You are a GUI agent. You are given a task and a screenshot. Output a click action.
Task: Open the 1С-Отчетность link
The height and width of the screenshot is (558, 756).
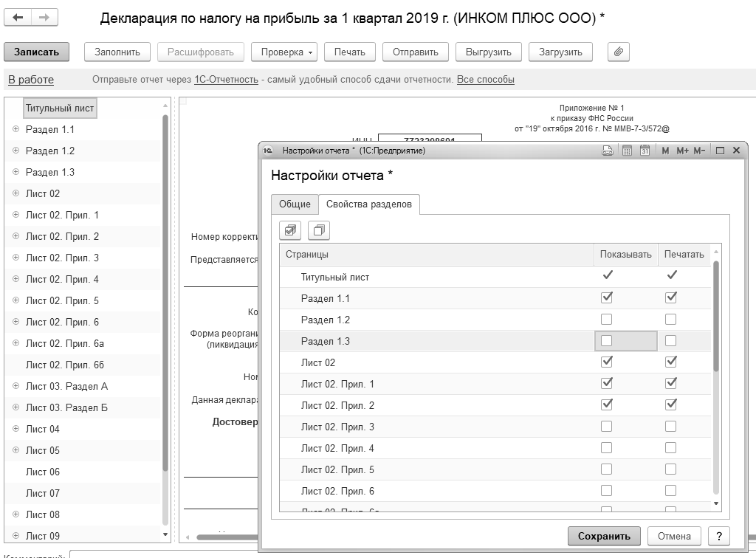tap(226, 80)
